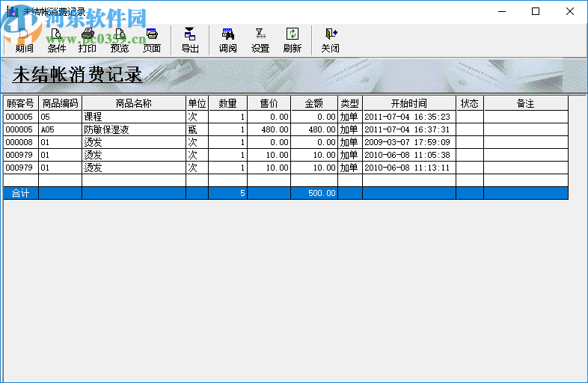
Task: Click start time 2010-06-08 11:05:38
Action: [x=409, y=155]
